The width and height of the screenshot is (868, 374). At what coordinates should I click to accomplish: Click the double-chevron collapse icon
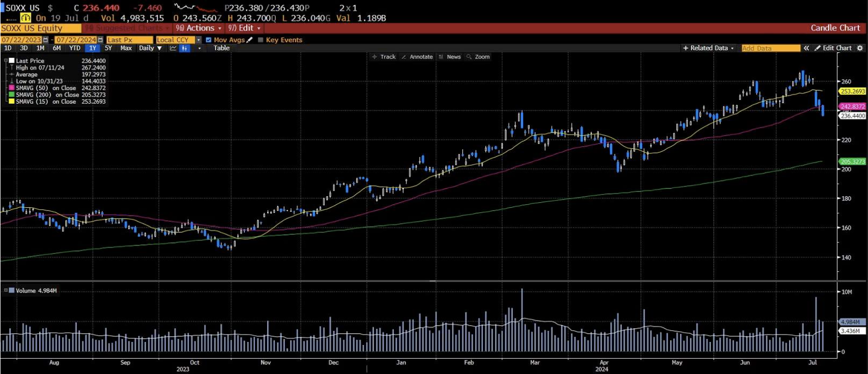[x=806, y=48]
